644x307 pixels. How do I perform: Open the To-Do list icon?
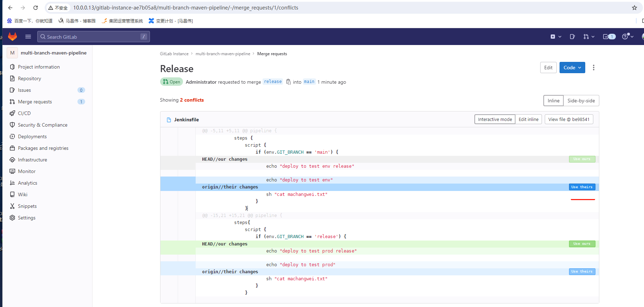[x=609, y=37]
